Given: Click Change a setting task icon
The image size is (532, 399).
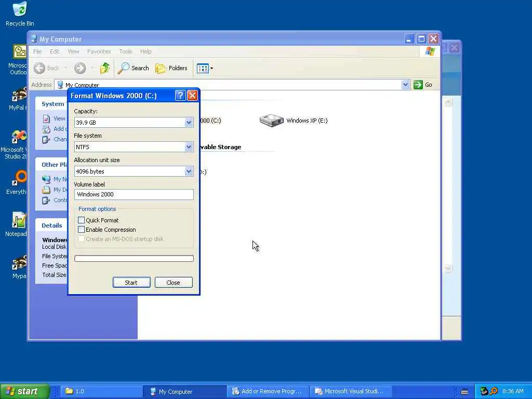Looking at the screenshot, I should (x=46, y=139).
